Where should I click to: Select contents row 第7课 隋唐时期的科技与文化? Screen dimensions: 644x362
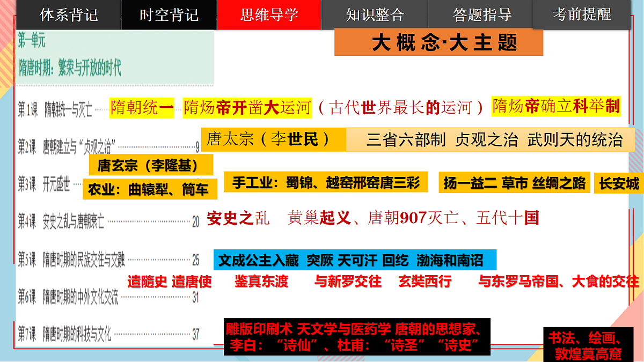click(109, 335)
